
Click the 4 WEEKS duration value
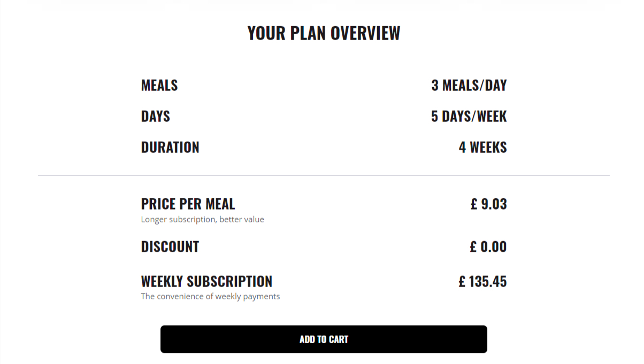click(482, 148)
